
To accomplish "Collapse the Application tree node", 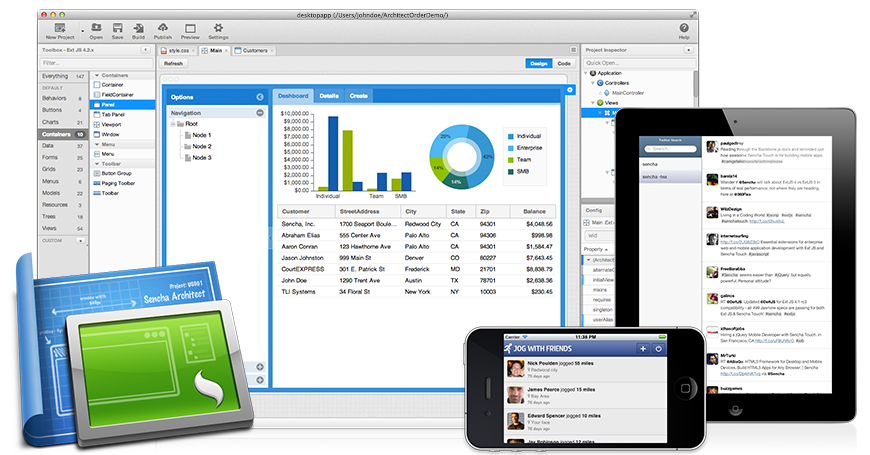I will tap(586, 73).
